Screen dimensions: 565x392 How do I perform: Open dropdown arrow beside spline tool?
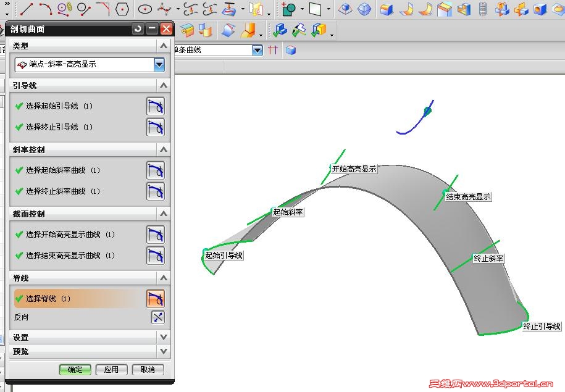(x=178, y=9)
